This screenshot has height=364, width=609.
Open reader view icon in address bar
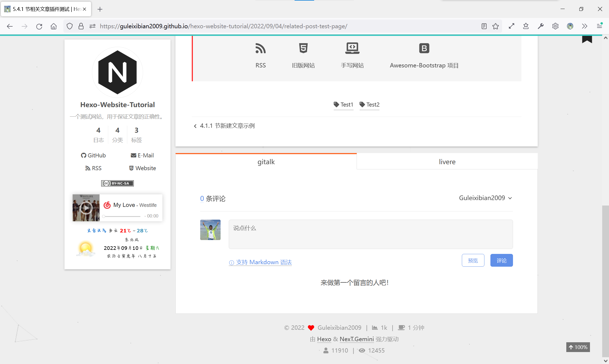[484, 26]
